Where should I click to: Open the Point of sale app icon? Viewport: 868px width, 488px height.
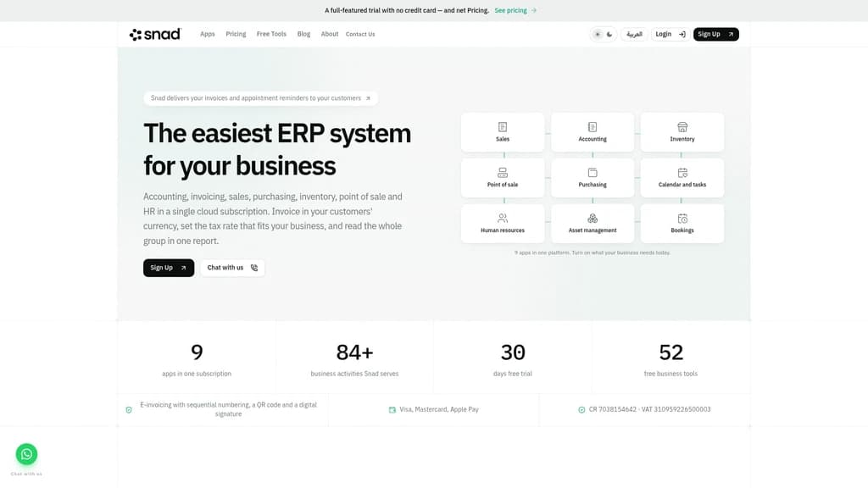[502, 173]
